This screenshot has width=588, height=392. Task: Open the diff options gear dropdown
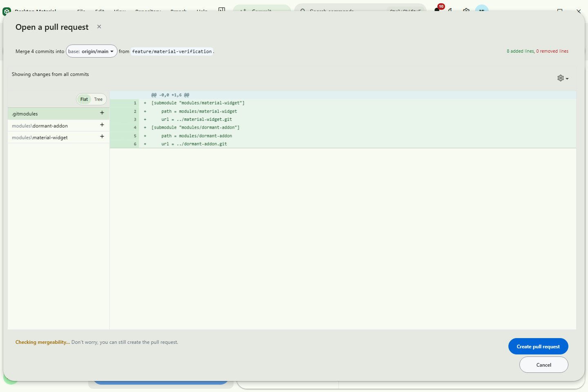563,78
